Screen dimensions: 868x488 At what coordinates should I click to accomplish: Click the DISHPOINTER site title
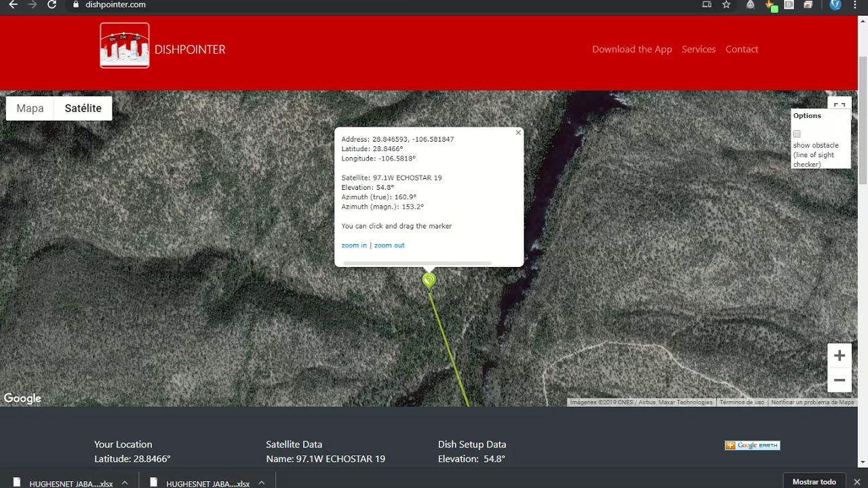[190, 49]
